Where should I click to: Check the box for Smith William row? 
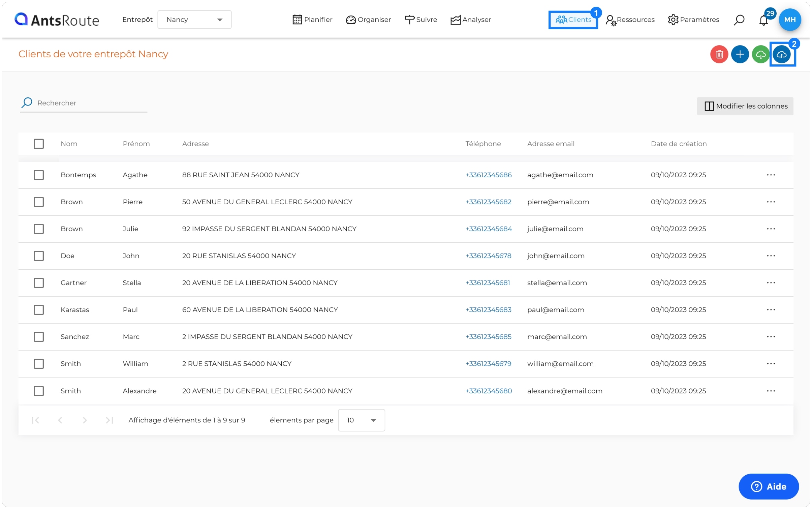tap(39, 364)
